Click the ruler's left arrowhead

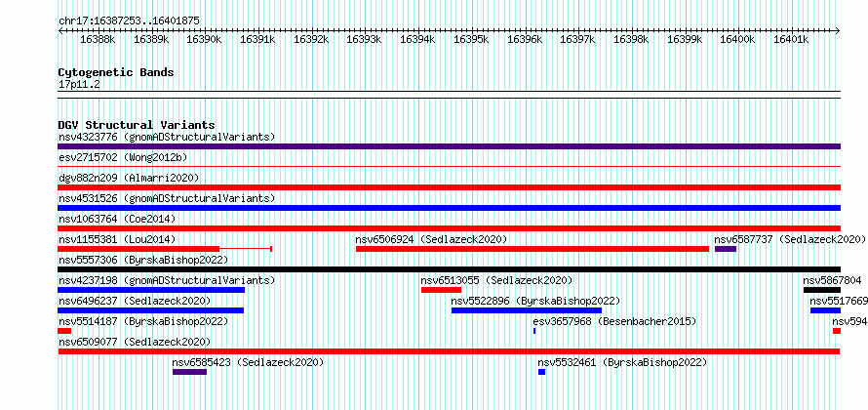pyautogui.click(x=60, y=30)
